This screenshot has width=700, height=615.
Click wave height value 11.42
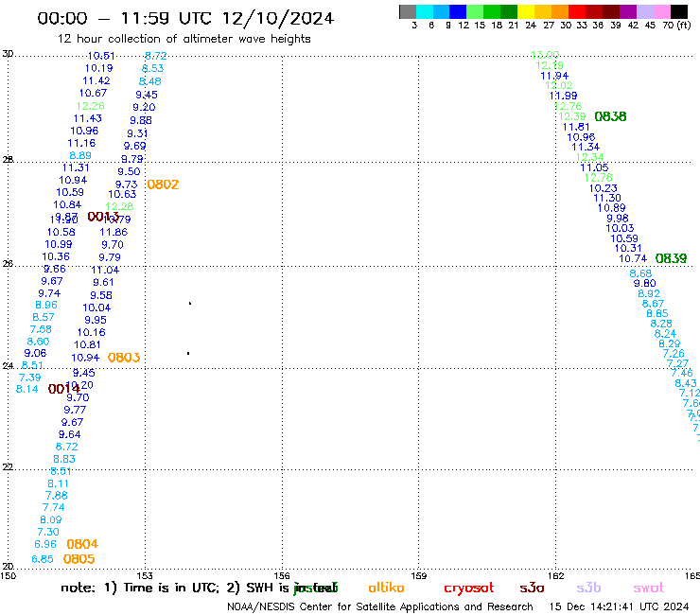[x=96, y=80]
